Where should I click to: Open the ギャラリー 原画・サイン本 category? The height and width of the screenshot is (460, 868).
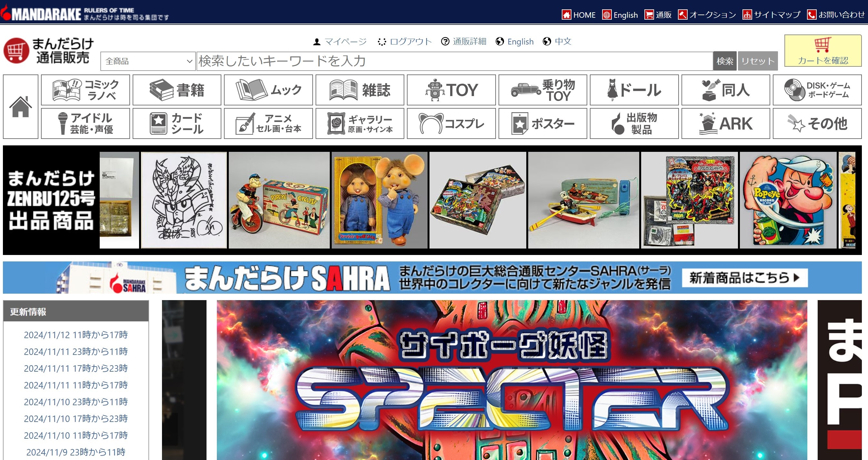pos(360,123)
